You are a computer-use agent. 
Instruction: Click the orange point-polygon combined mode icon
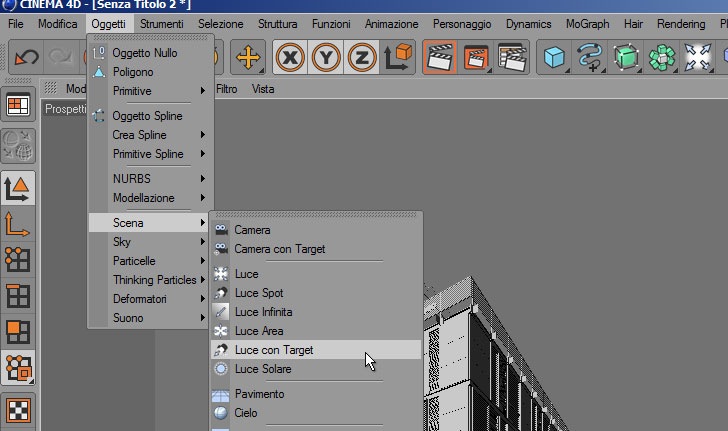[18, 367]
